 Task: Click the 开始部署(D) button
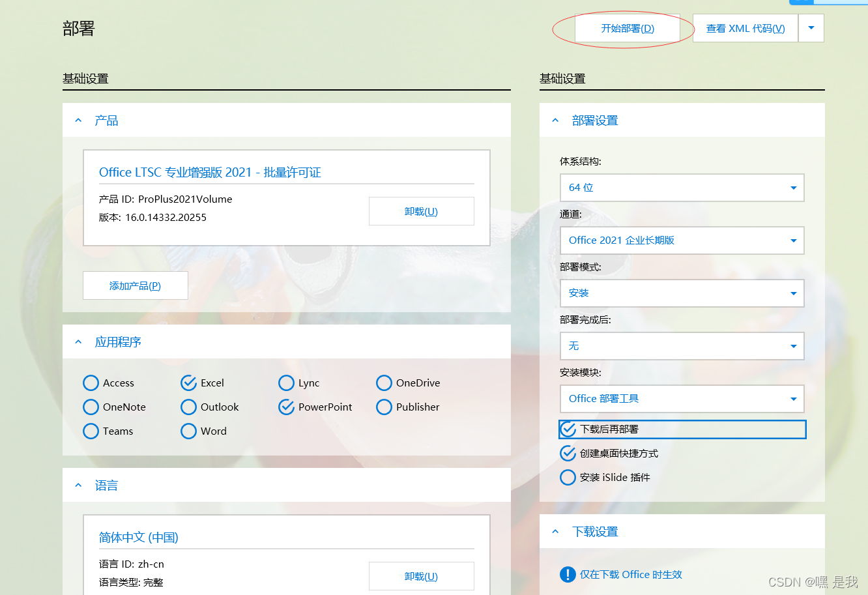pyautogui.click(x=627, y=28)
